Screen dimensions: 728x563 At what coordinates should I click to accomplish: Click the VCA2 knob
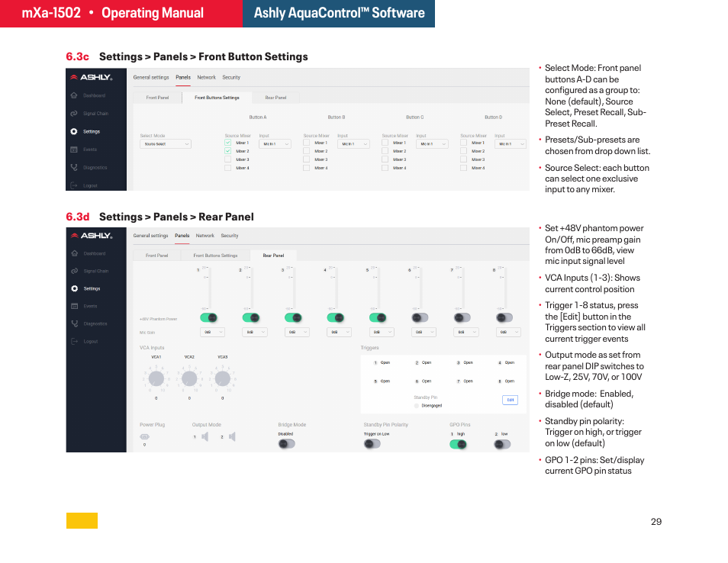(189, 378)
